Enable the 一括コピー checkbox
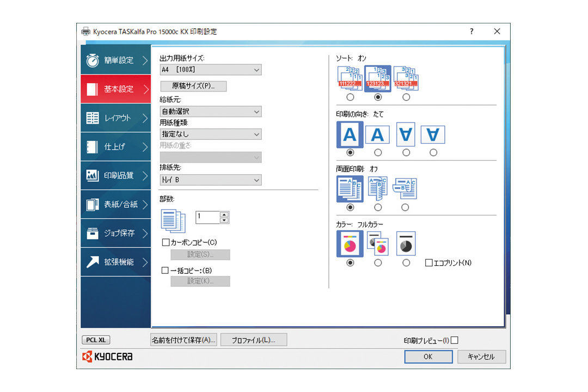The width and height of the screenshot is (588, 392). click(x=165, y=270)
